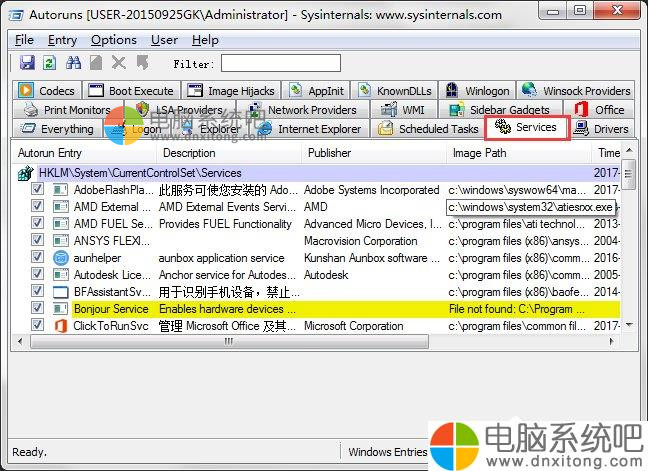
Task: Open the Print Monitors tab
Action: coord(68,109)
